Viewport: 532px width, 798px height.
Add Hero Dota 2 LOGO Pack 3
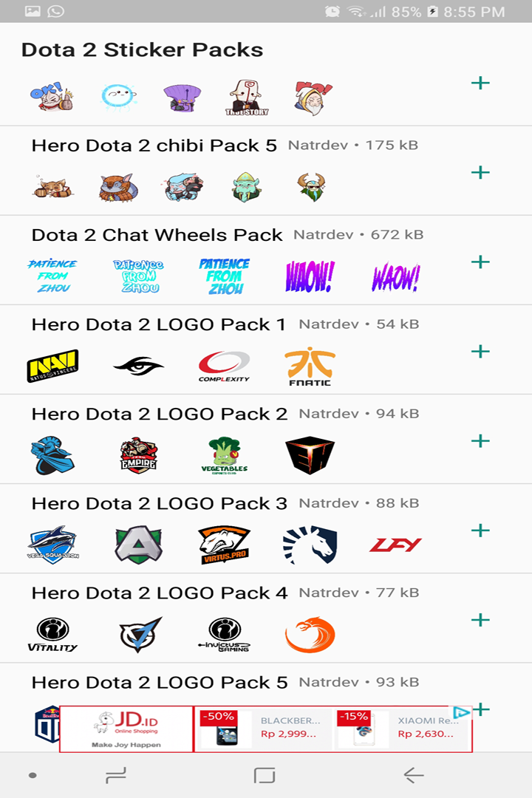point(480,530)
